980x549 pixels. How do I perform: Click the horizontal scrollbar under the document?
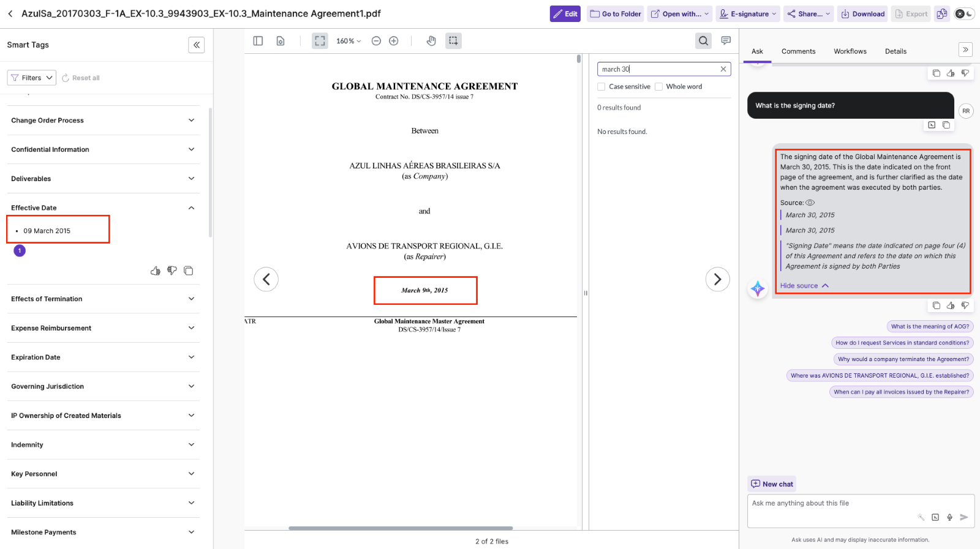(x=401, y=528)
